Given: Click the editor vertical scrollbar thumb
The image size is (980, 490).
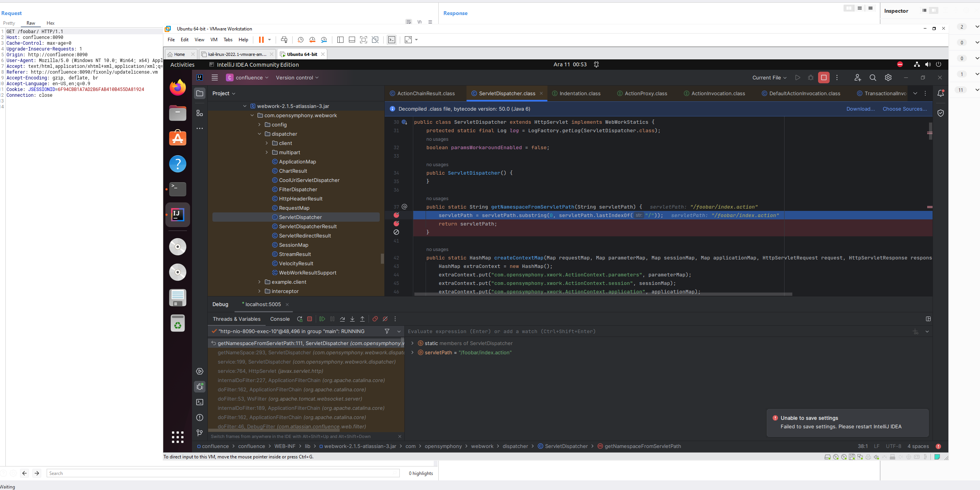Looking at the screenshot, I should (930, 131).
